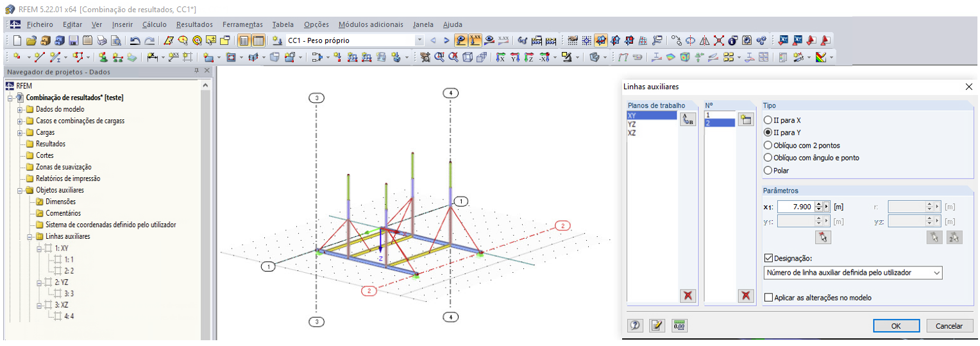The height and width of the screenshot is (346, 980).
Task: Select 'Oblíquo com ângulo e ponto' option
Action: click(768, 157)
